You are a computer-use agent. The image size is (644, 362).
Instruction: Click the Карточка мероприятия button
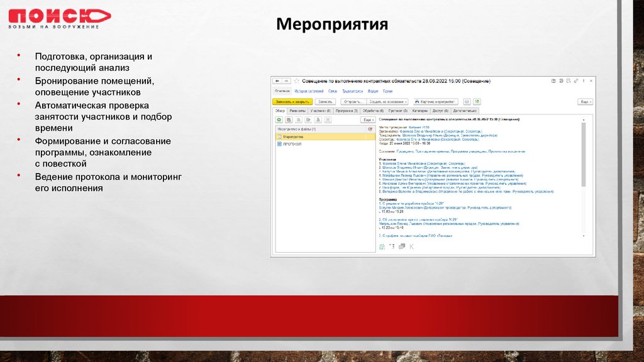pyautogui.click(x=435, y=102)
